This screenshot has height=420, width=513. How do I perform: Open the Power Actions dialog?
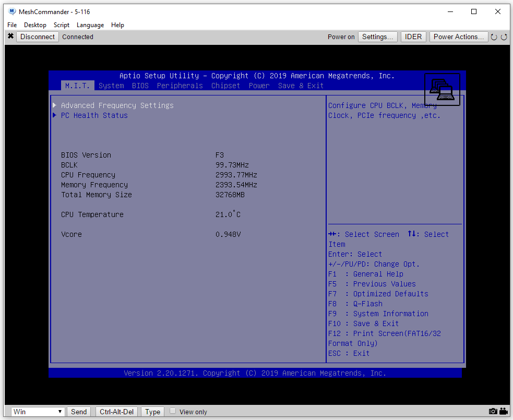coord(459,37)
